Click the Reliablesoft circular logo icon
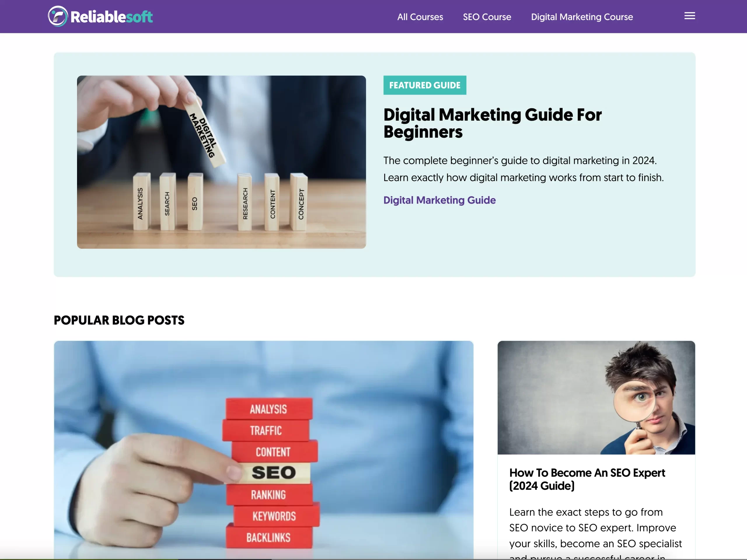 58,16
